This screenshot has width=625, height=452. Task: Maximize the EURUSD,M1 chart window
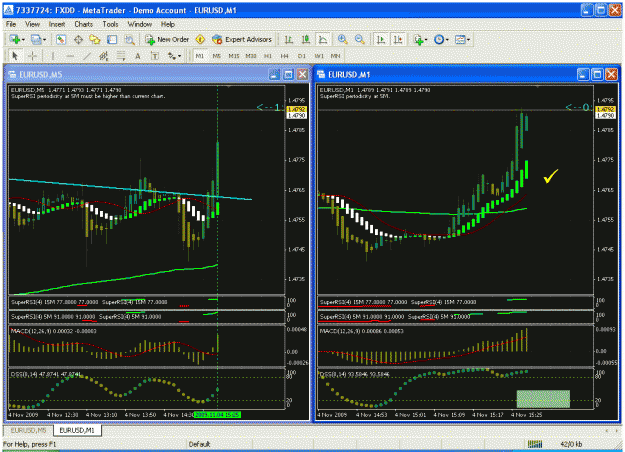[597, 74]
